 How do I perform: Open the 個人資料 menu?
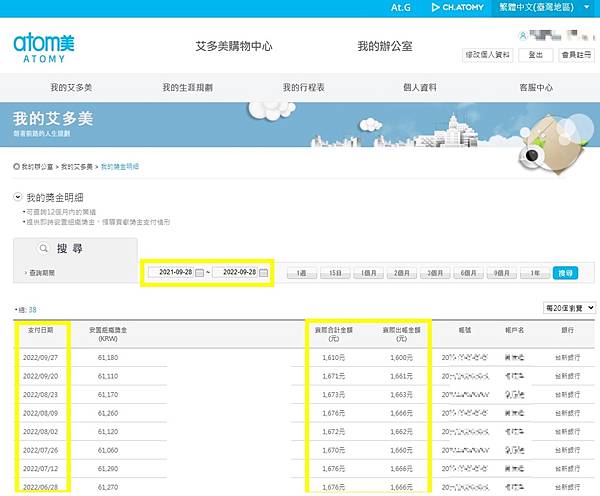coord(420,87)
